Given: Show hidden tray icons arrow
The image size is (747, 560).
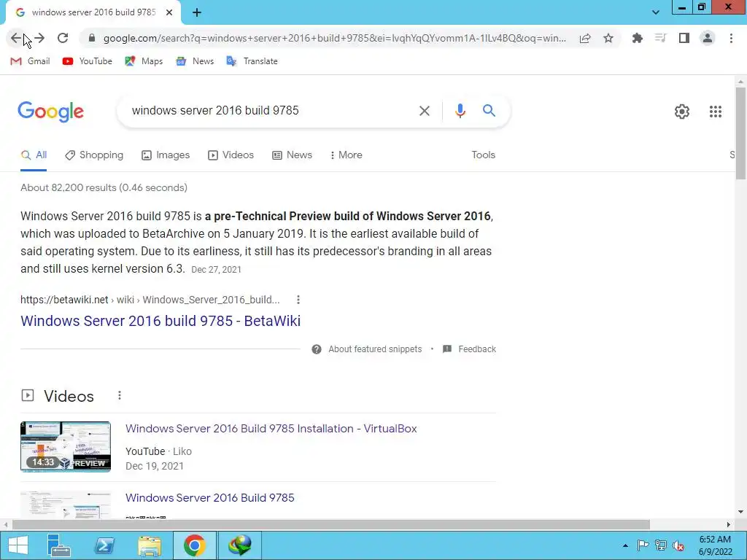Looking at the screenshot, I should (625, 545).
